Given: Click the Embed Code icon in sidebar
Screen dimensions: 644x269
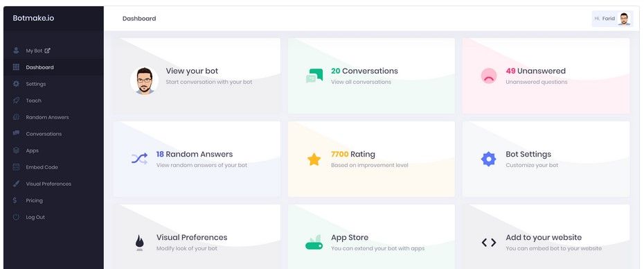Looking at the screenshot, I should click(16, 167).
